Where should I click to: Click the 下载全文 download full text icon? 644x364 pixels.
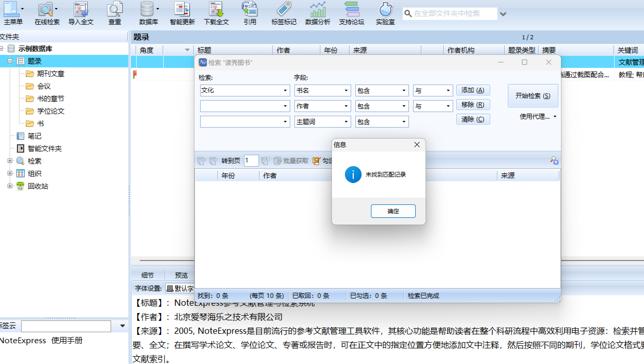216,9
